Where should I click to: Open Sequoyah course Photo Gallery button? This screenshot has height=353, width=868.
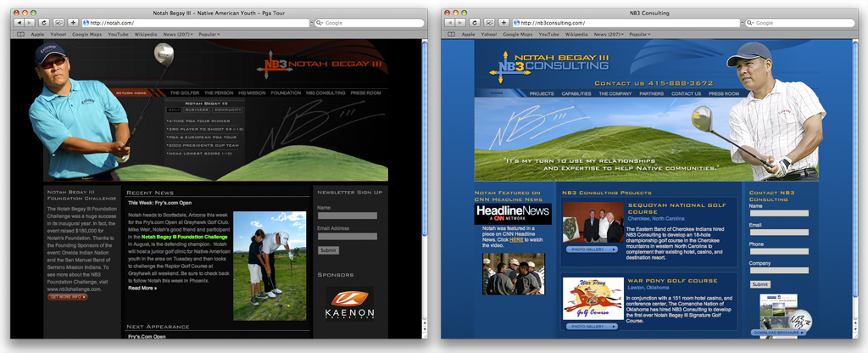[x=591, y=249]
